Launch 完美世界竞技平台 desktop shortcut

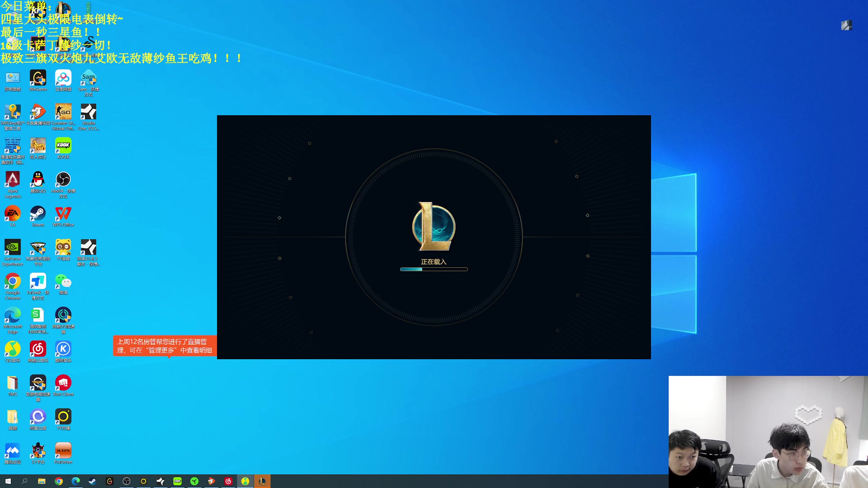[38, 253]
